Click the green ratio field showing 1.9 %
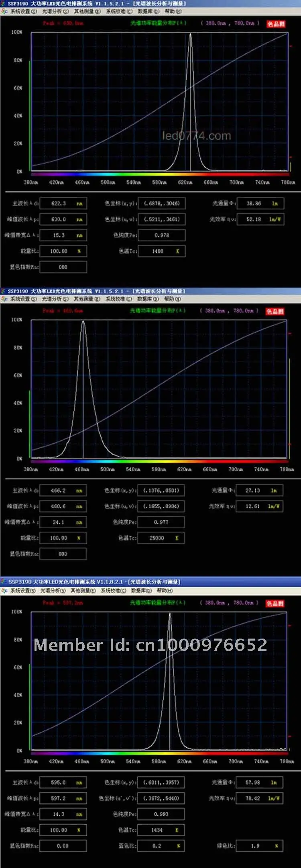Screen dimensions: 301x868 tap(260, 846)
